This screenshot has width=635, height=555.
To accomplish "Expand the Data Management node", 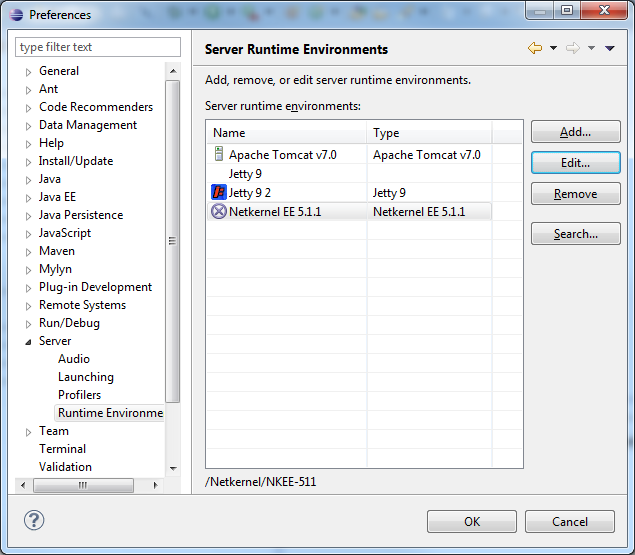I will [28, 126].
